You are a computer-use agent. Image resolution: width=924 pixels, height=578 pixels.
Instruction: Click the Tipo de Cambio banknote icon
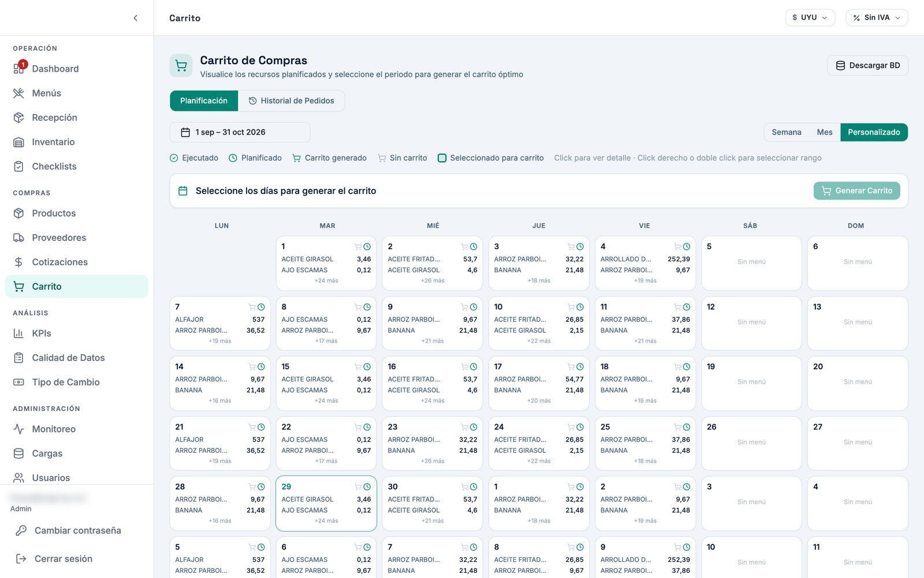19,382
